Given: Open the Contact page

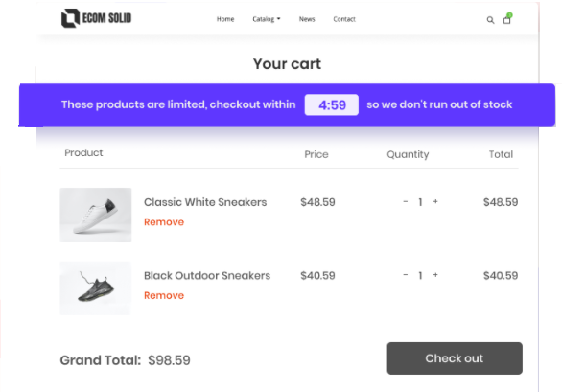Looking at the screenshot, I should click(344, 19).
